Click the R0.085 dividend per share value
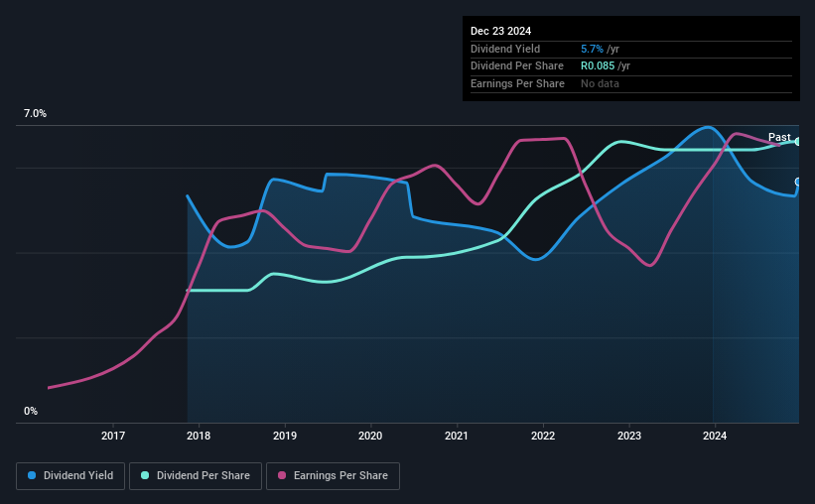The image size is (815, 504). click(x=598, y=66)
